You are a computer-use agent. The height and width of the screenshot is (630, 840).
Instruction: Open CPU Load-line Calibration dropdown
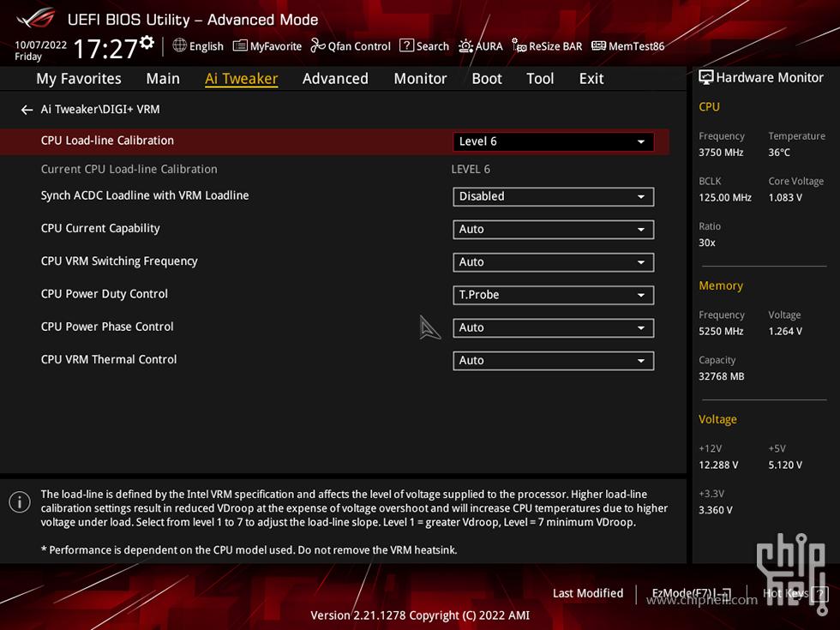pos(553,141)
